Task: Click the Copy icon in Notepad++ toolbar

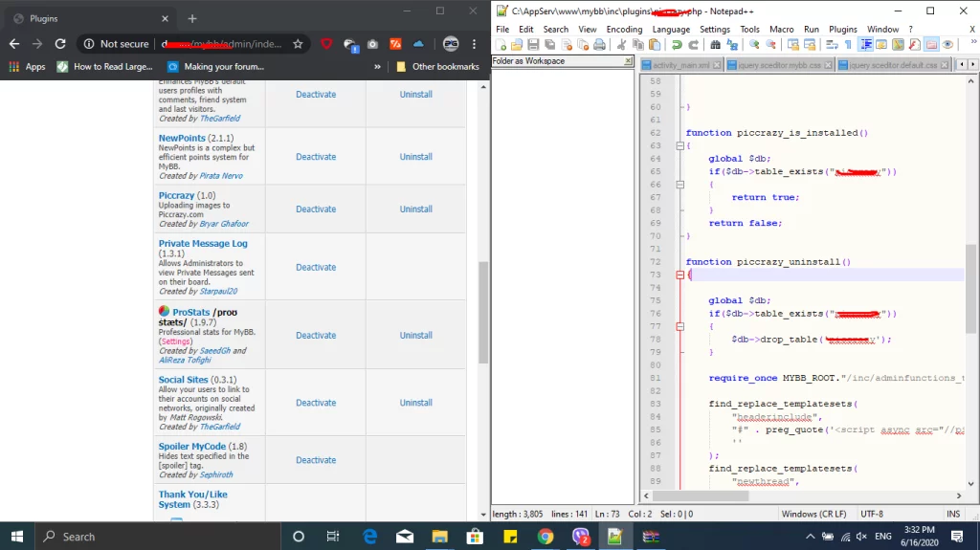Action: click(x=638, y=44)
